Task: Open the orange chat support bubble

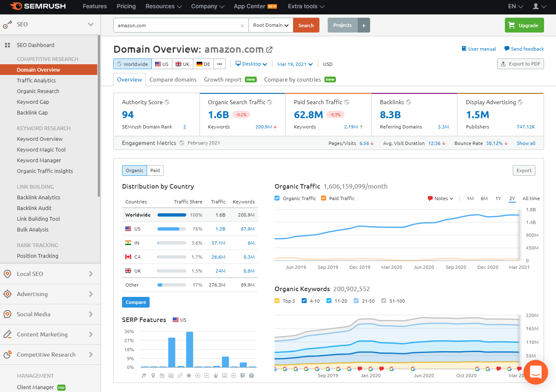Action: coord(535,372)
